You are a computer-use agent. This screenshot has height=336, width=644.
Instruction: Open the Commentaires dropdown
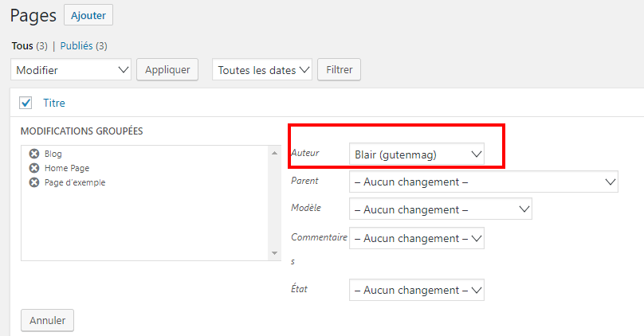pos(416,238)
